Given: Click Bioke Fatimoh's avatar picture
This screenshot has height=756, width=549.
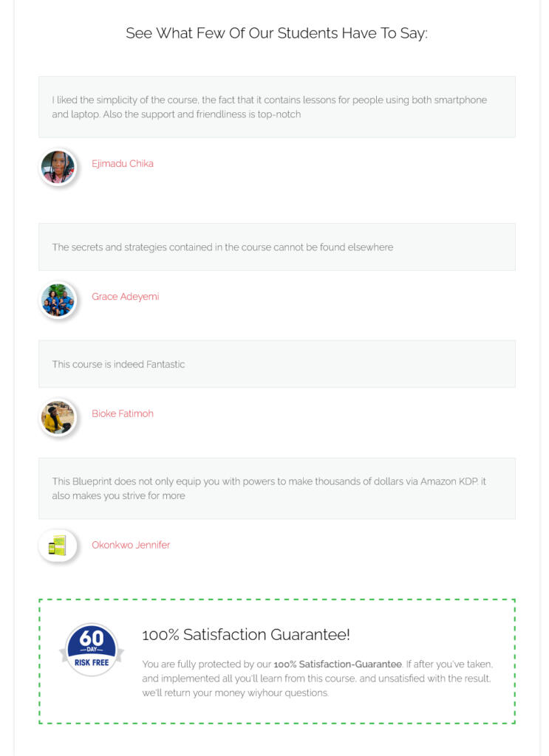Looking at the screenshot, I should pos(58,418).
